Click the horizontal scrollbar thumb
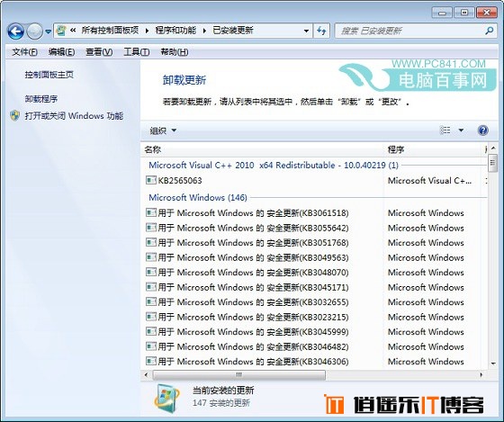This screenshot has width=504, height=422. (x=238, y=374)
